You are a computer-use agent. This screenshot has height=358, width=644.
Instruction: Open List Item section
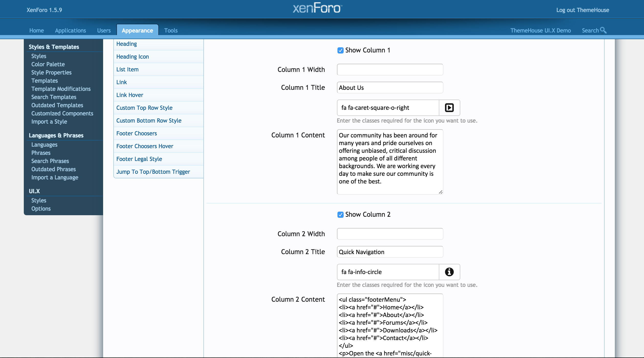(x=159, y=70)
